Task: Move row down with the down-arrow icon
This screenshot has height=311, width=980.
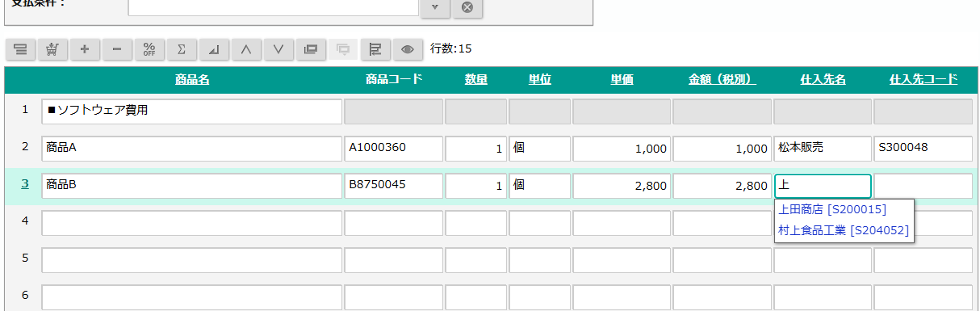Action: [x=279, y=49]
